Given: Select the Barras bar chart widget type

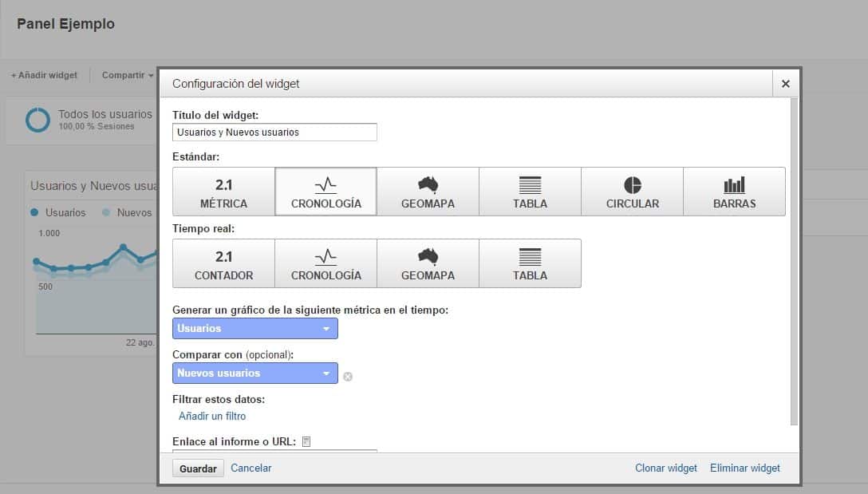Looking at the screenshot, I should tap(734, 192).
